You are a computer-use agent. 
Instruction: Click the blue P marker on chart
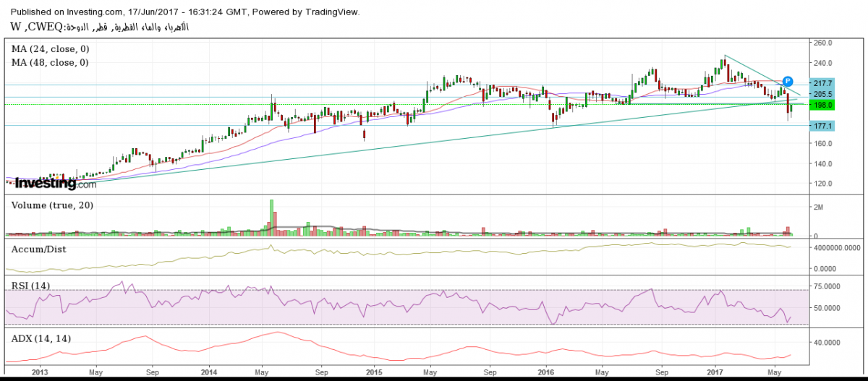click(788, 81)
